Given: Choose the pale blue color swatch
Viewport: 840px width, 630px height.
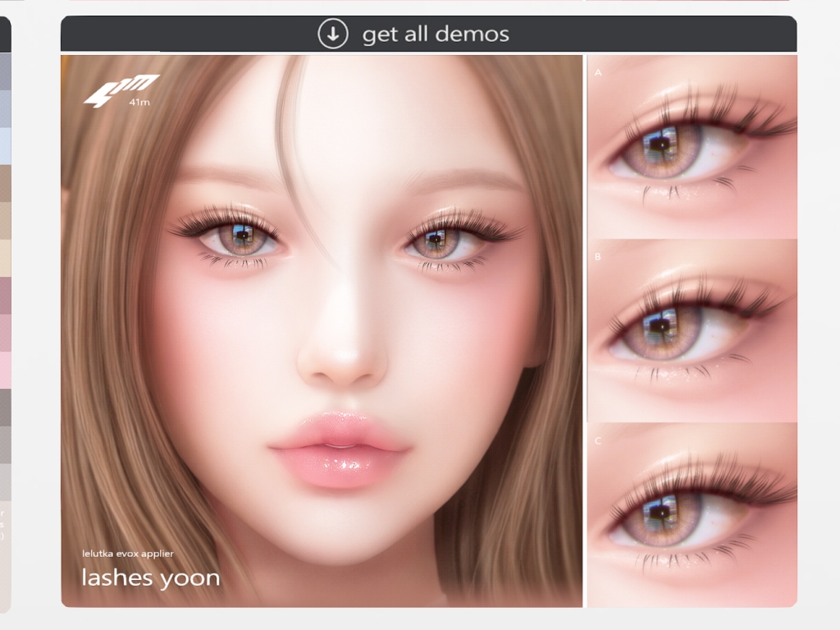Looking at the screenshot, I should click(5, 146).
